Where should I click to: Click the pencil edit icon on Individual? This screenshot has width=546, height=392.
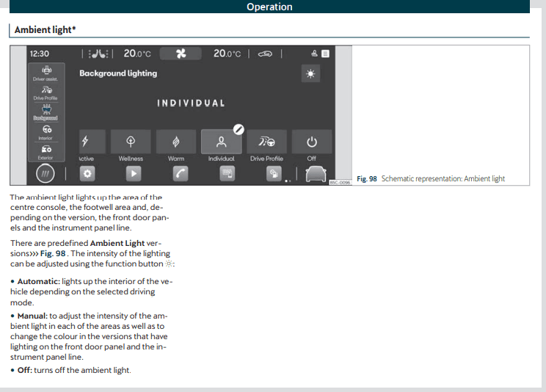click(239, 128)
